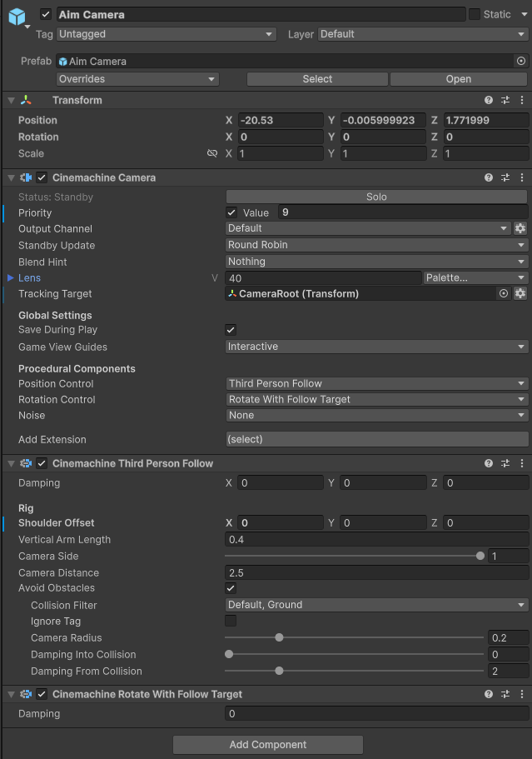
Task: Click the Solo button
Action: pos(376,197)
